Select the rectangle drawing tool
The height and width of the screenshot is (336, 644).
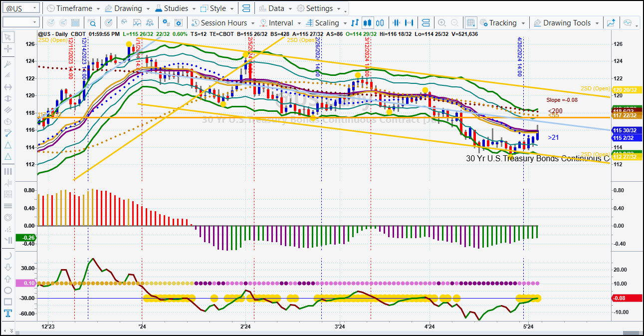pyautogui.click(x=8, y=302)
